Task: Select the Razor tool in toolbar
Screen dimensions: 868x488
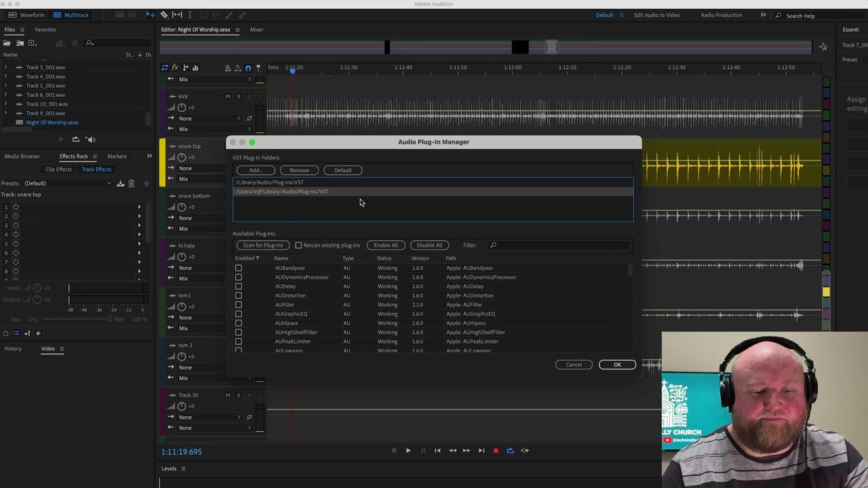Action: [164, 15]
